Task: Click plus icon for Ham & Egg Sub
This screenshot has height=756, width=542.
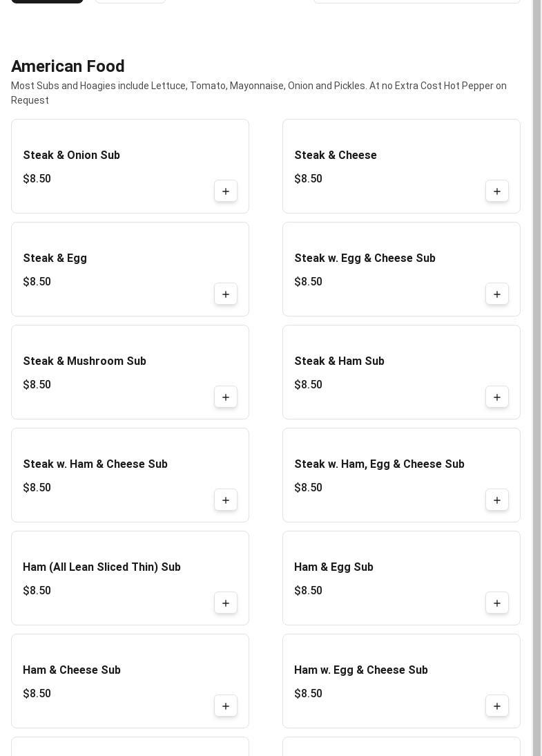Action: point(497,603)
